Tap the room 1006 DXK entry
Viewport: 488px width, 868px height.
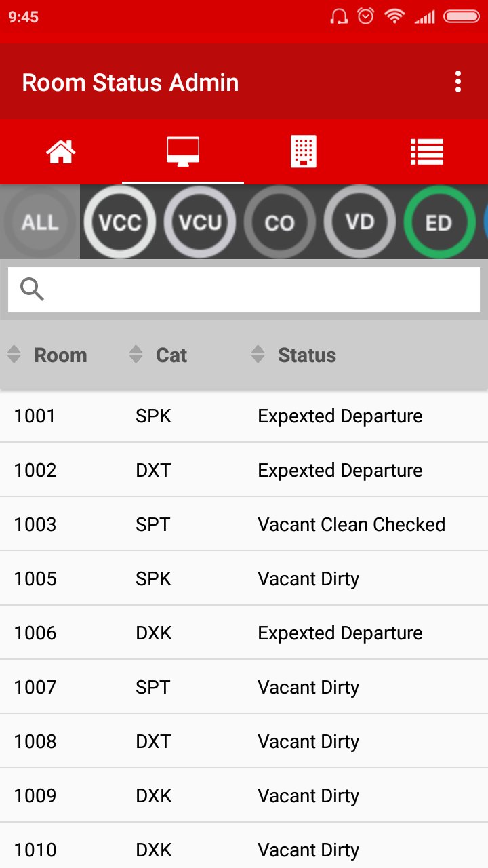coord(244,633)
